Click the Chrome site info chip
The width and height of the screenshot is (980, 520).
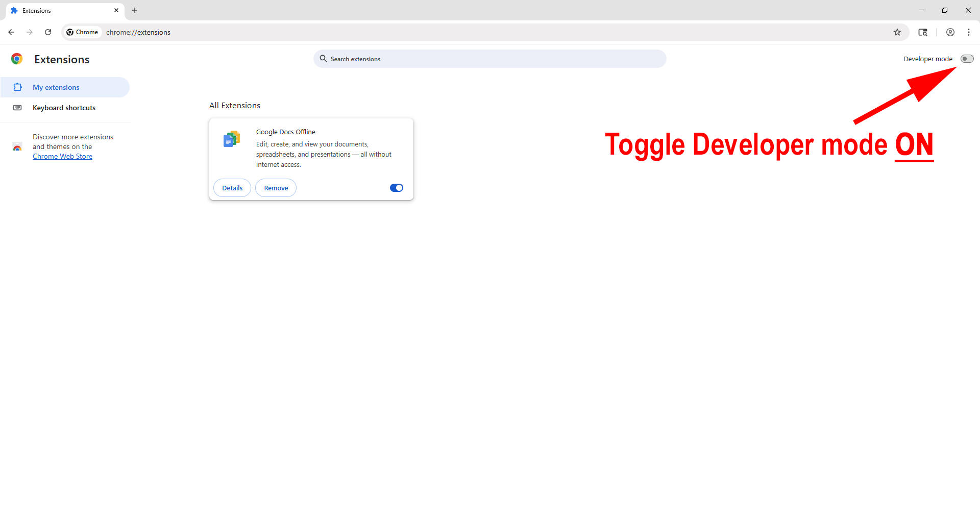click(x=82, y=32)
